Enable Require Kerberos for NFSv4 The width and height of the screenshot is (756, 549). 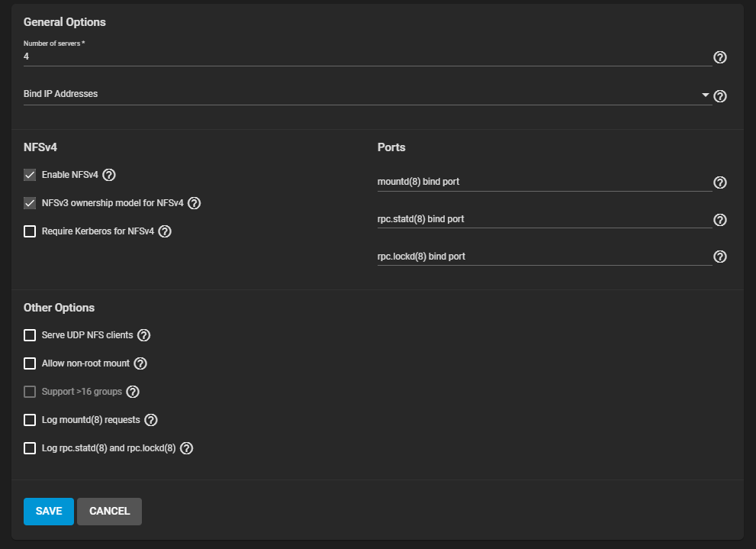click(x=30, y=231)
